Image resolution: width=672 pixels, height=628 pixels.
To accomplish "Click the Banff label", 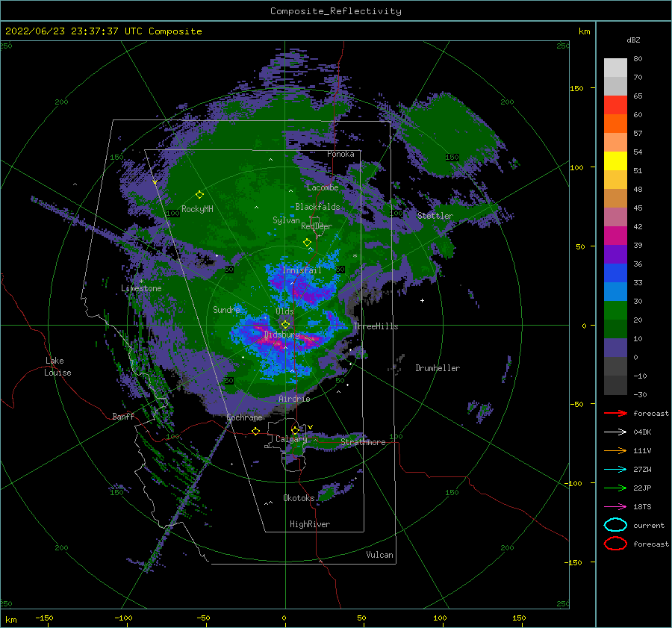I will pos(123,416).
